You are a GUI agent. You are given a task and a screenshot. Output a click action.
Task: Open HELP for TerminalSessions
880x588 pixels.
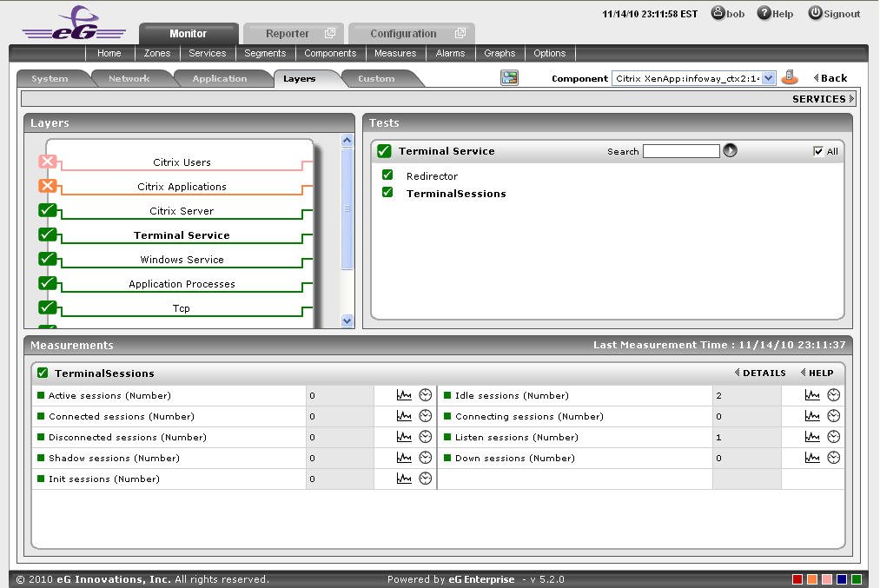(x=817, y=373)
